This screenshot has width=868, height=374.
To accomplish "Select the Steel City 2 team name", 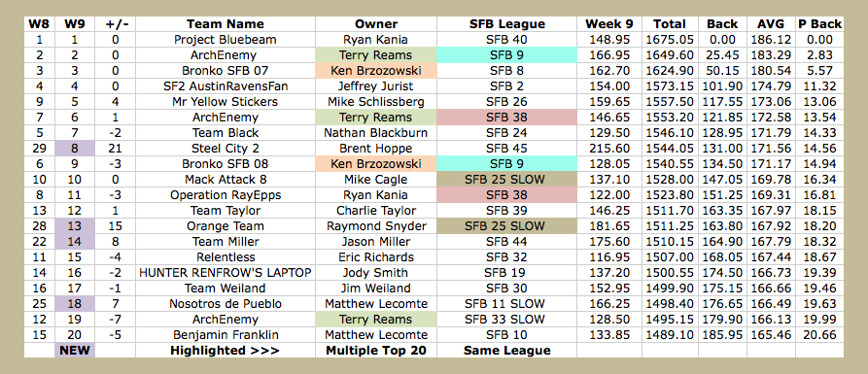I will (x=226, y=149).
